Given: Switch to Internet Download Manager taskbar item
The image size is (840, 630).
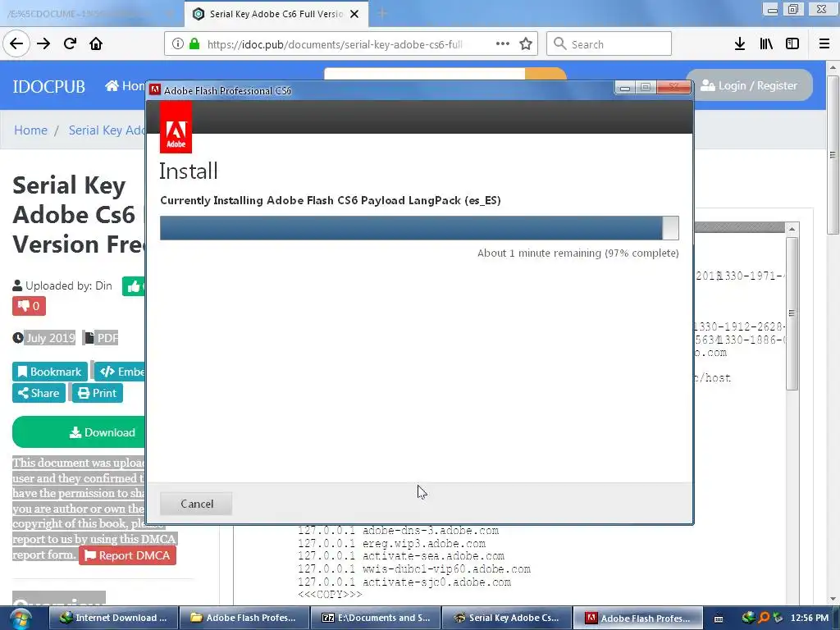Looking at the screenshot, I should click(x=112, y=618).
